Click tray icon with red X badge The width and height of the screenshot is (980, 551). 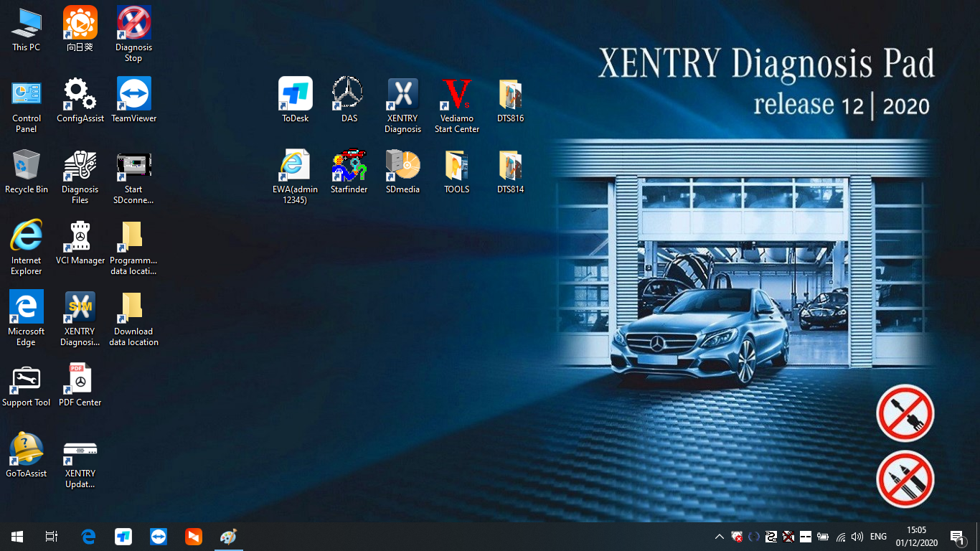coord(736,537)
